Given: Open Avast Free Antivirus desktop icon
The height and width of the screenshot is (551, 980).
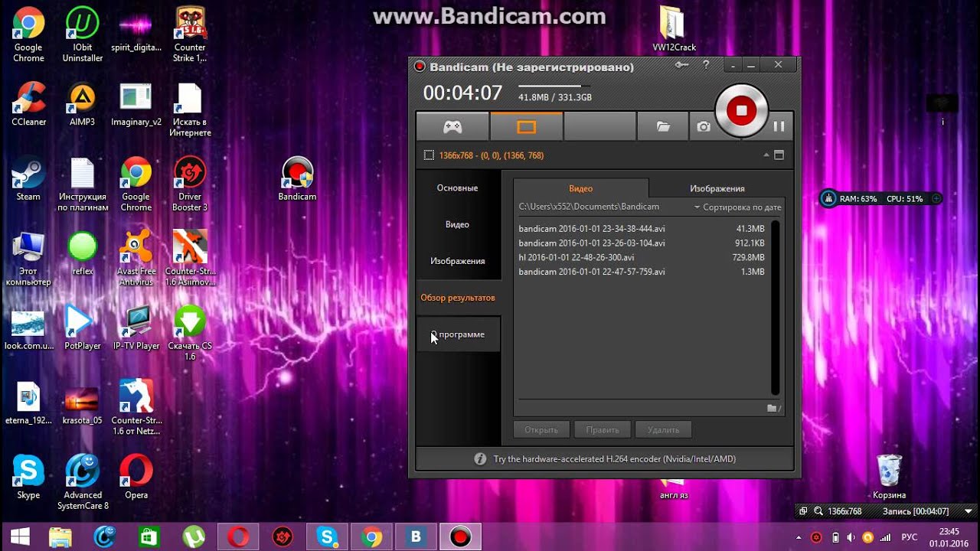Looking at the screenshot, I should tap(136, 258).
